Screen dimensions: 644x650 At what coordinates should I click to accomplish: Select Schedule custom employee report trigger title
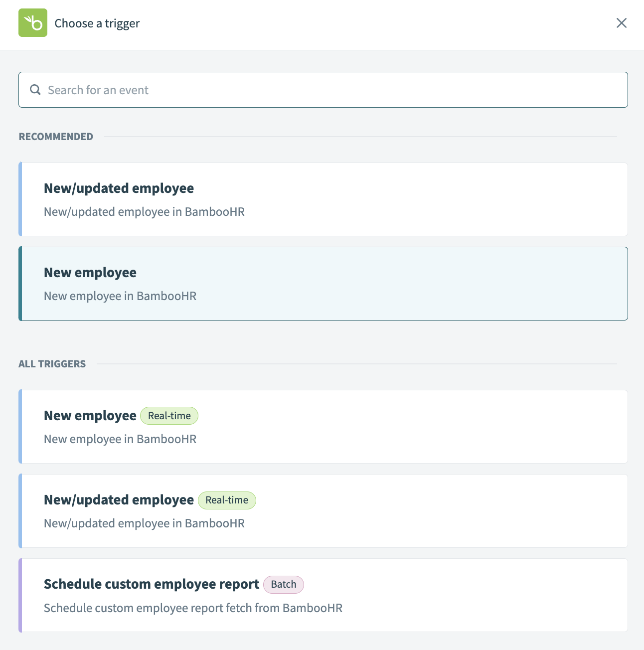click(x=152, y=584)
